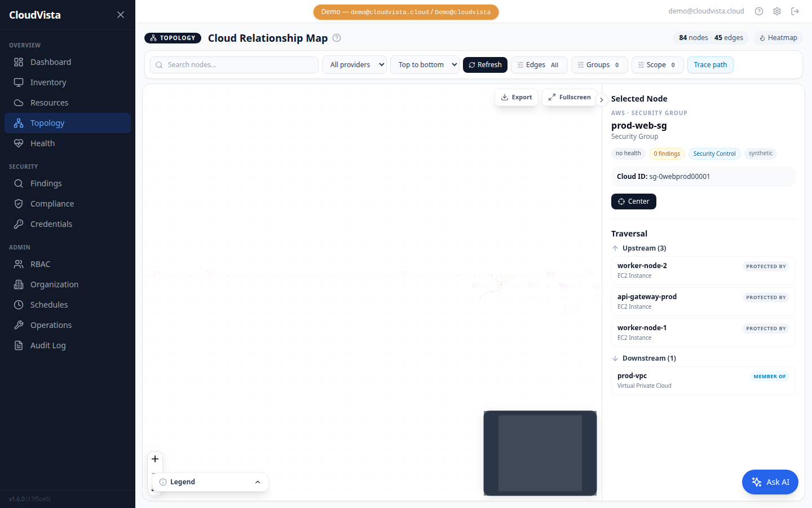Screen dimensions: 812x508
Task: Click the Search nodes input field
Action: 233,64
